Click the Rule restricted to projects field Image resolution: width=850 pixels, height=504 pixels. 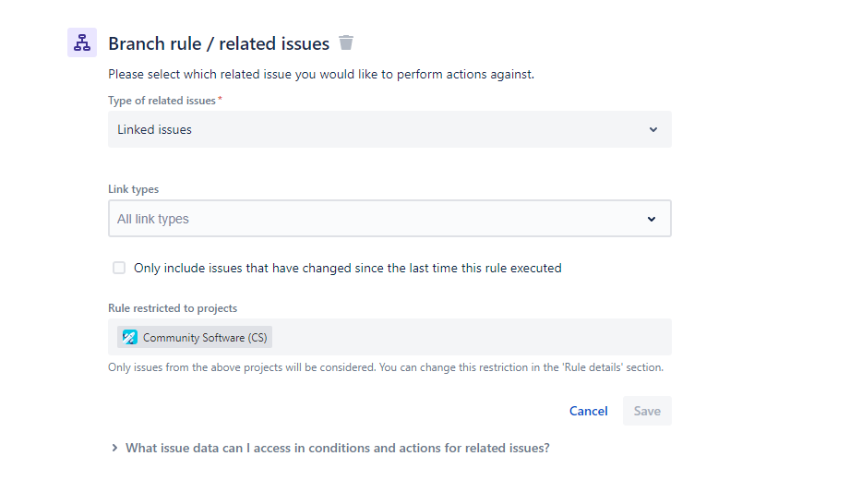coord(471,337)
